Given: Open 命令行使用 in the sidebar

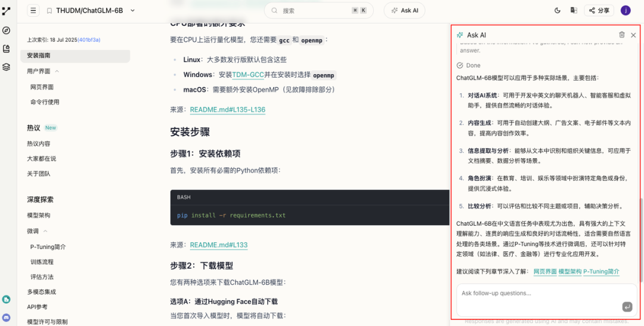Looking at the screenshot, I should click(x=45, y=102).
